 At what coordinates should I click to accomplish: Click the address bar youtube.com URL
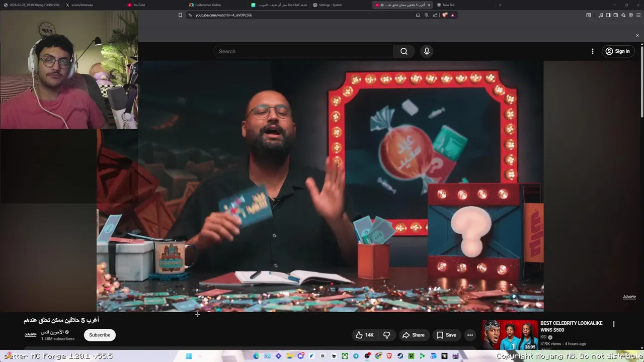[224, 15]
